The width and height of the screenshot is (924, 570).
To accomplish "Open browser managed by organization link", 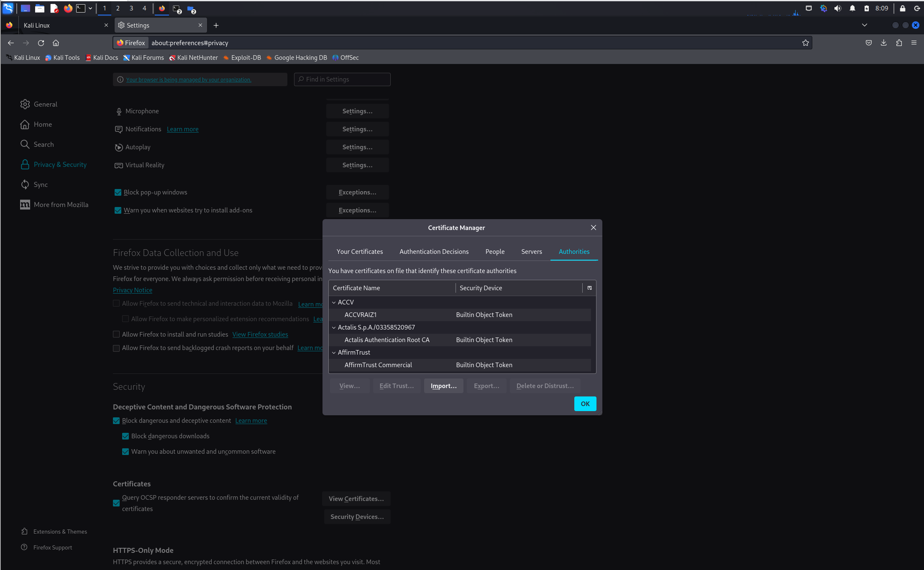I will (x=189, y=79).
